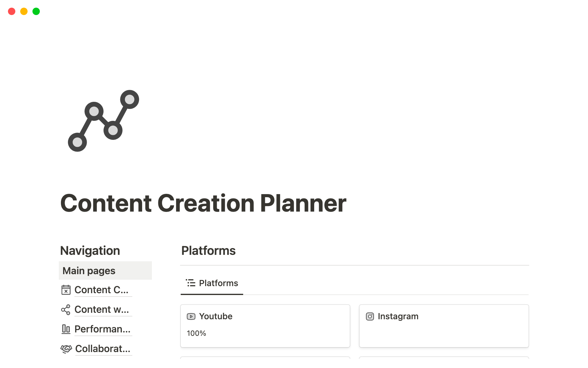Click the calendar icon beside Content C...

coord(66,290)
